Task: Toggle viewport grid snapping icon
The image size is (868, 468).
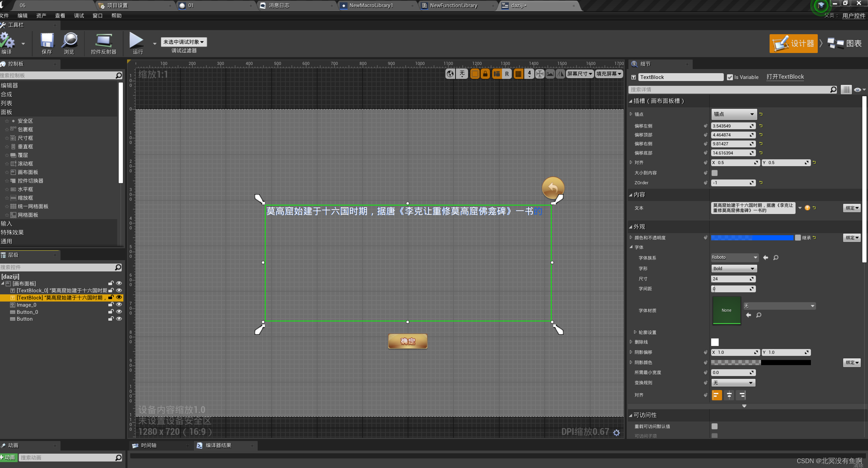Action: [x=518, y=74]
